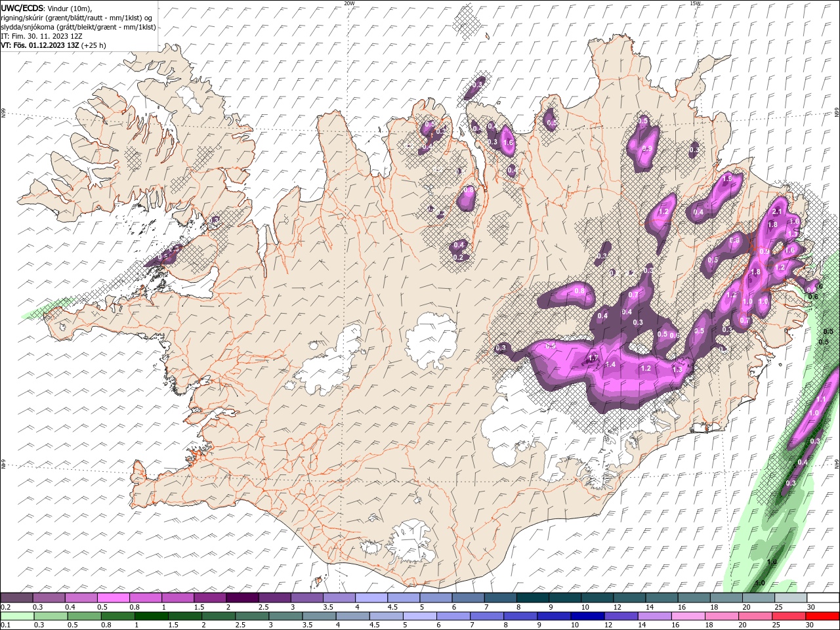The width and height of the screenshot is (840, 630).
Task: Click the '25' label in the upper legend row
Action: coord(779,607)
